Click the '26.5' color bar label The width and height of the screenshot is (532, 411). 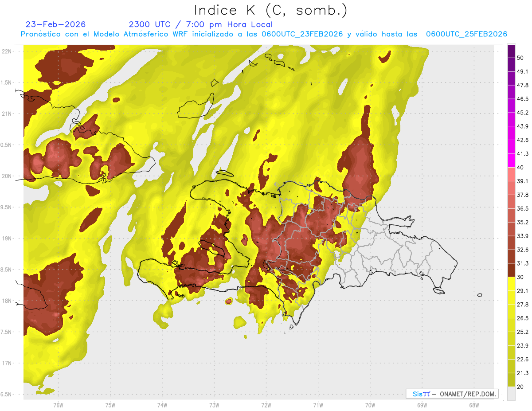pyautogui.click(x=523, y=318)
